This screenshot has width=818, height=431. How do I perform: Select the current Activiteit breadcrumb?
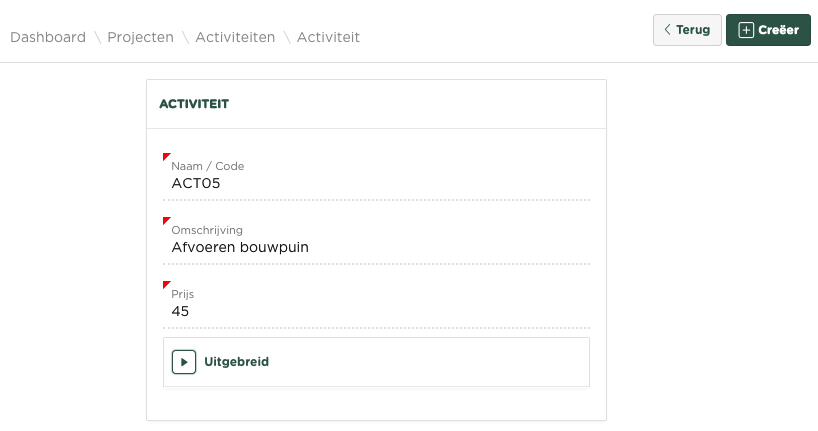point(328,37)
